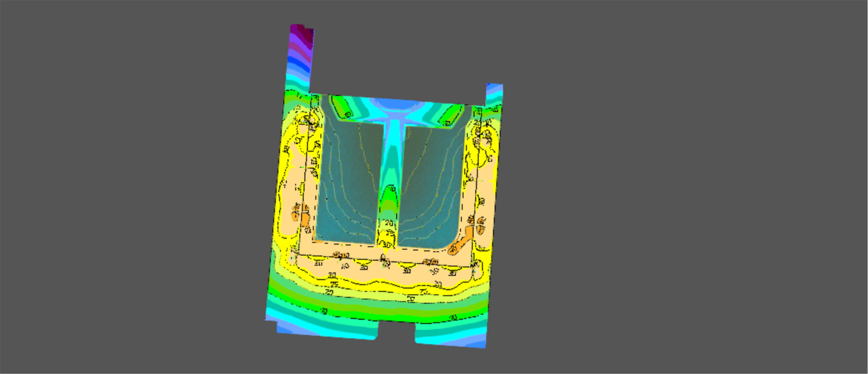The height and width of the screenshot is (374, 868).
Task: Click the "20" contour label in the corridor
Action: pos(389,223)
